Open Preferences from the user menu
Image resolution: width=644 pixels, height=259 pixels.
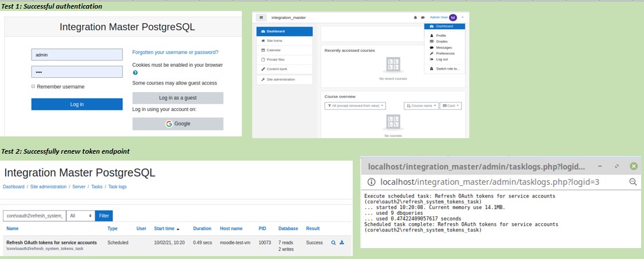(445, 54)
